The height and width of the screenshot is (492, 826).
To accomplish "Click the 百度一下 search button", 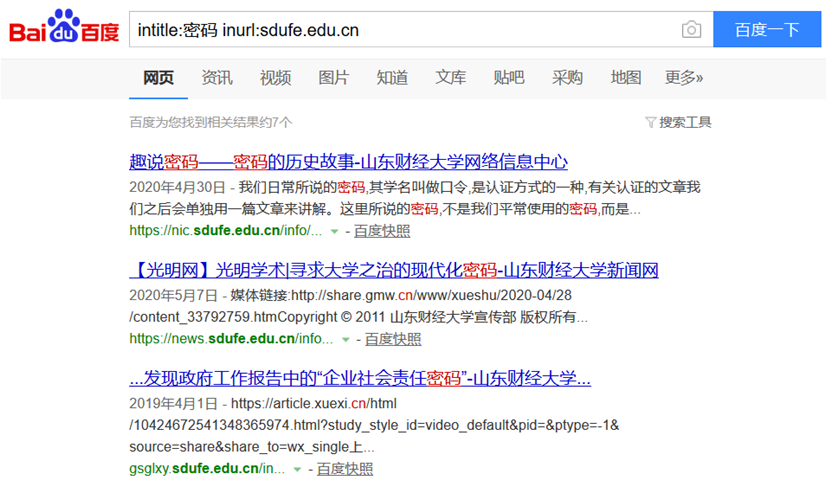I will pos(767,30).
